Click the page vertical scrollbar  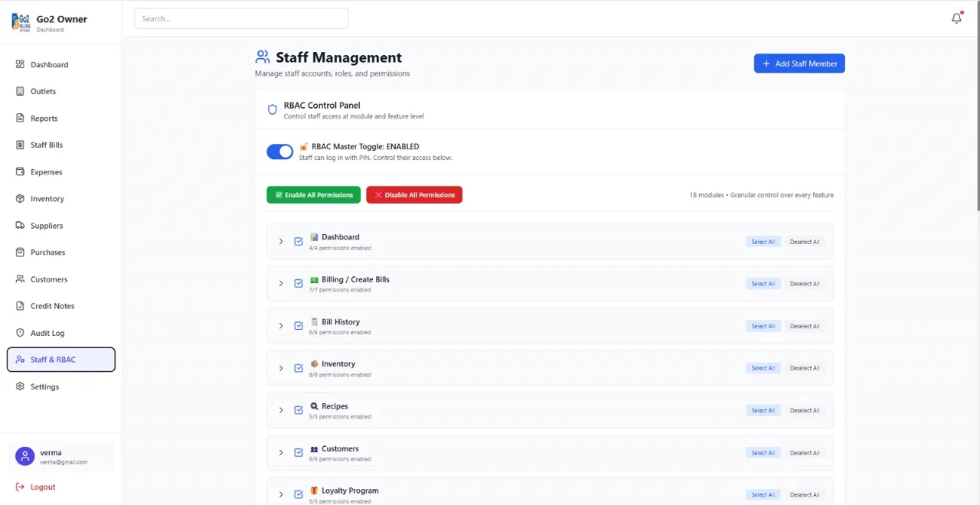pyautogui.click(x=977, y=107)
